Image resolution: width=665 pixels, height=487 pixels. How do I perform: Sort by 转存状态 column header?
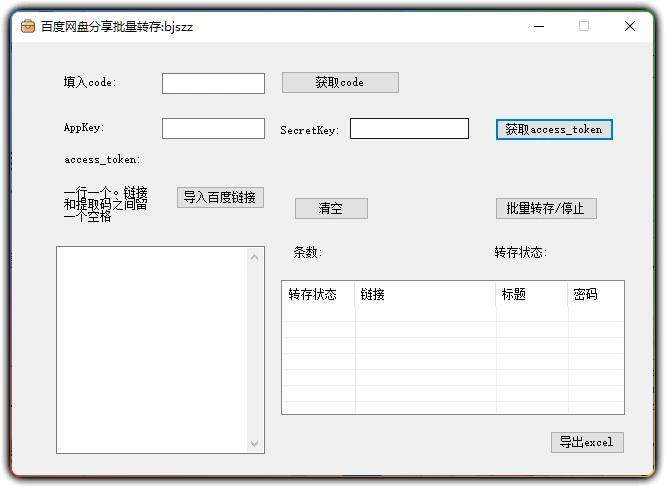[319, 294]
